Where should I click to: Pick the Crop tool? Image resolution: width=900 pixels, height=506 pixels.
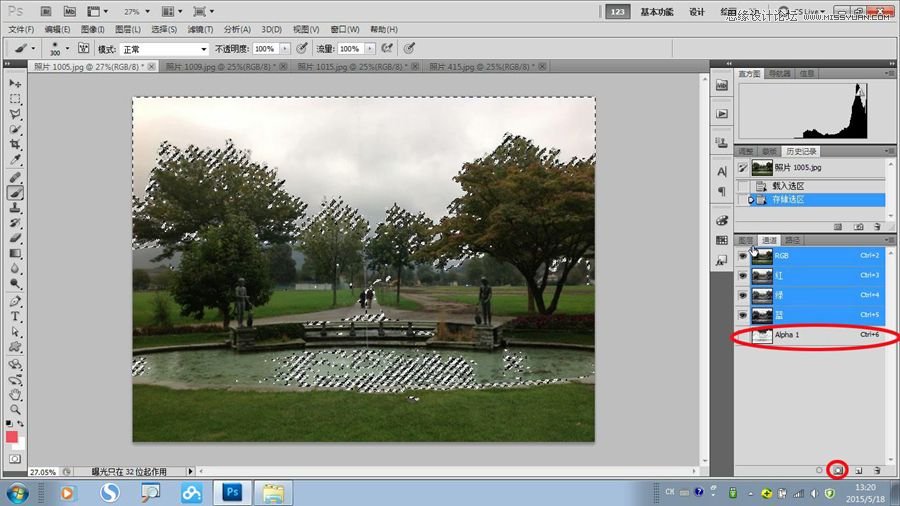(16, 145)
